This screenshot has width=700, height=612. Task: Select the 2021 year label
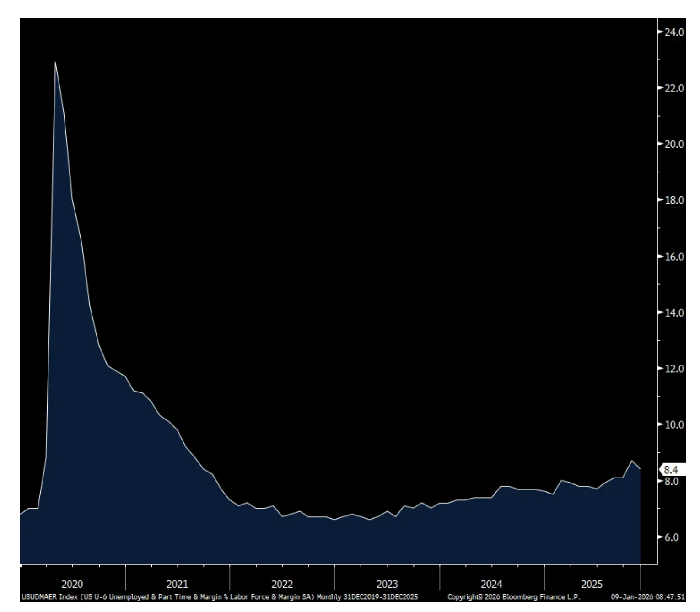click(x=177, y=584)
